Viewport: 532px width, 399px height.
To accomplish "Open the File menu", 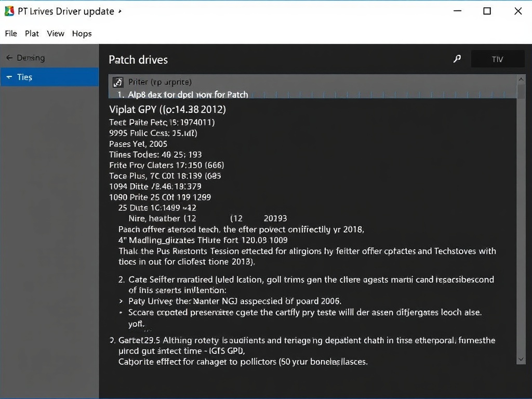I will click(x=10, y=33).
